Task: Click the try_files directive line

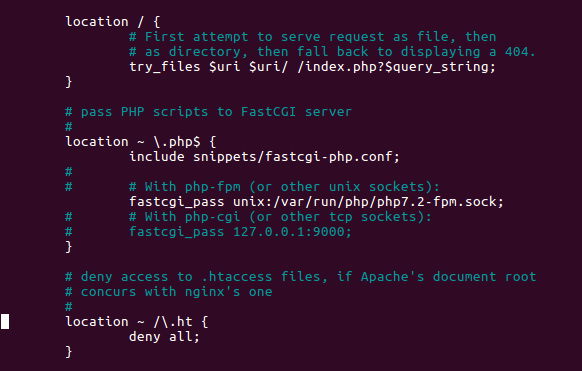Action: point(312,67)
